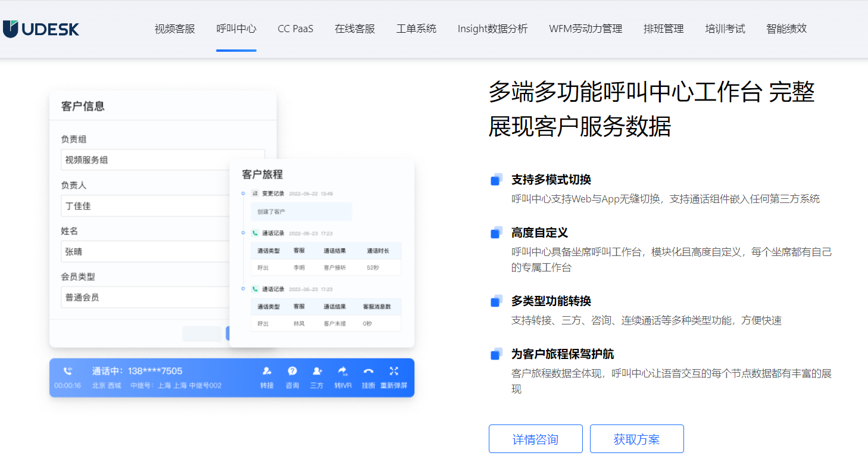Open the 视频客服 navigation tab
The image size is (868, 459).
point(174,29)
